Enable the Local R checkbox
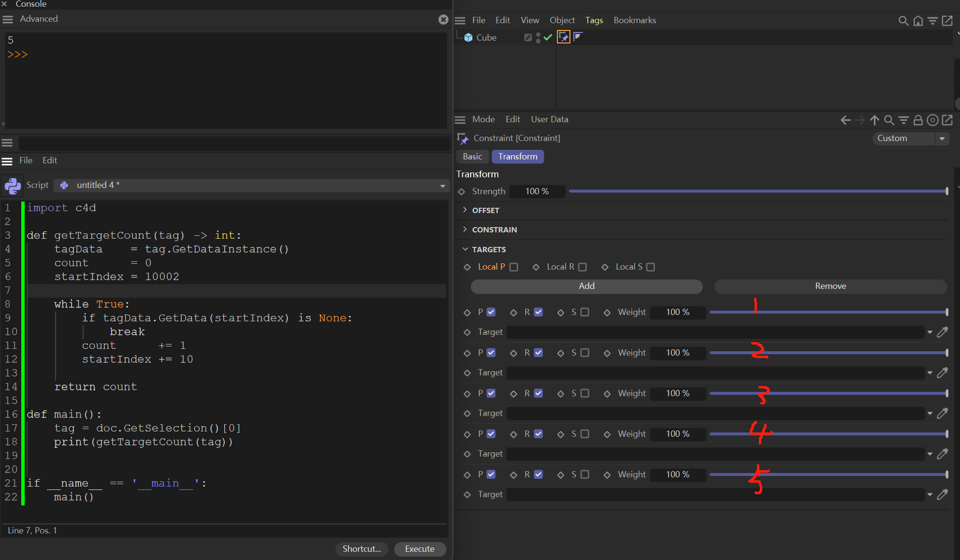960x560 pixels. point(582,267)
